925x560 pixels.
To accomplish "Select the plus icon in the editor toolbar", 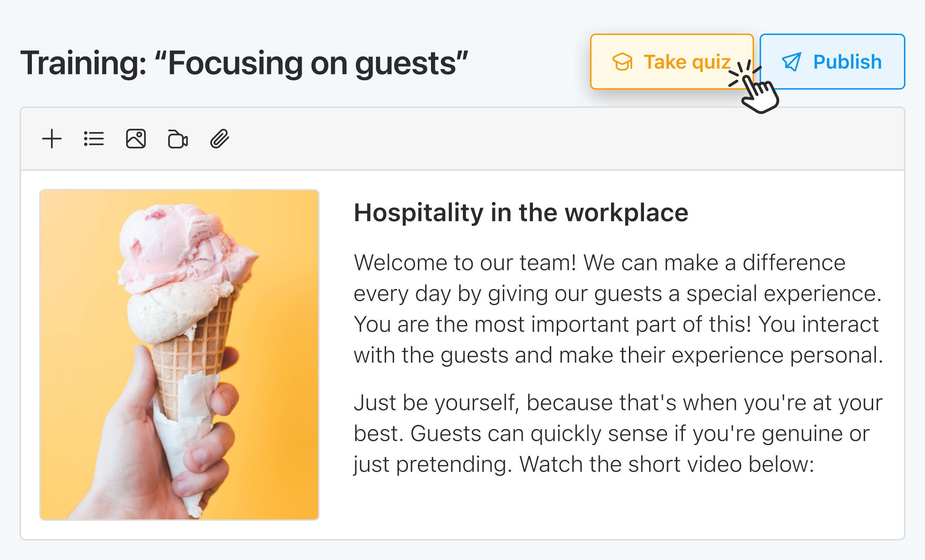I will pyautogui.click(x=52, y=138).
